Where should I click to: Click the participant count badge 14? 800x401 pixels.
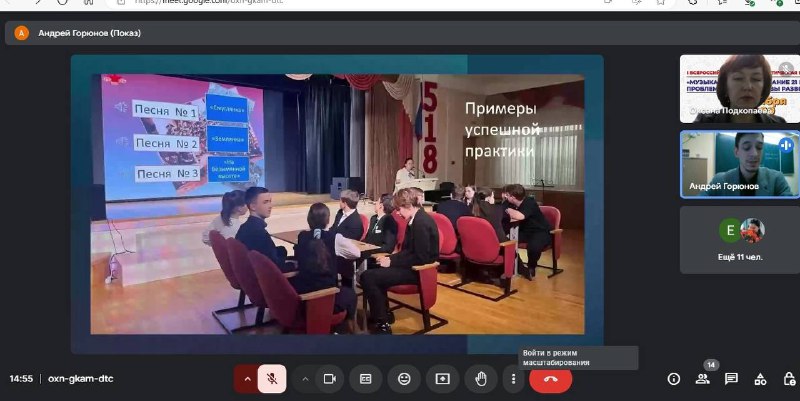tap(711, 365)
